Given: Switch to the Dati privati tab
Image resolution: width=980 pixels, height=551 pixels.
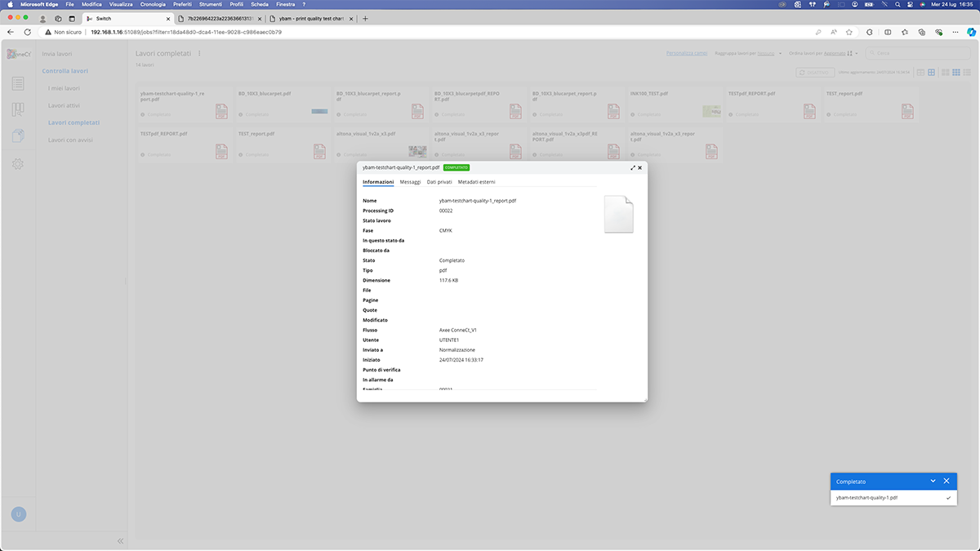Looking at the screenshot, I should tap(439, 182).
